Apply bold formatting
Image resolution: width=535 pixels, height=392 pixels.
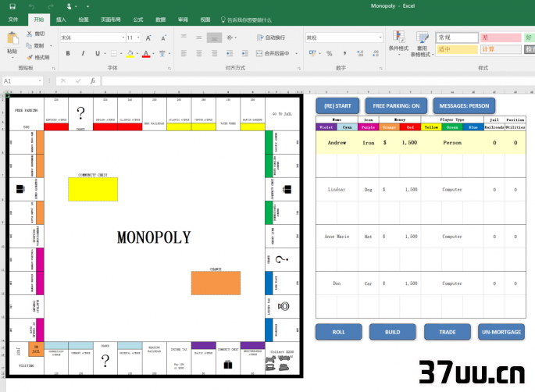68,53
